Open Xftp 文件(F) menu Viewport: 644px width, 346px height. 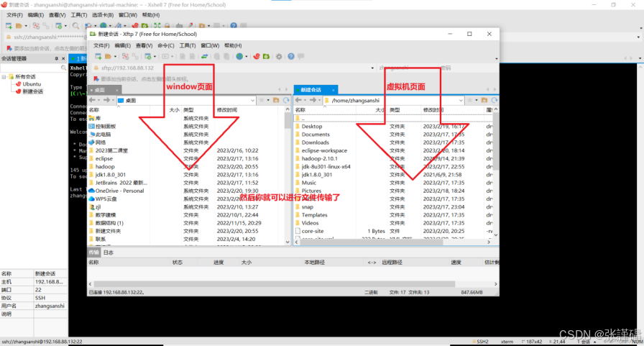point(101,45)
